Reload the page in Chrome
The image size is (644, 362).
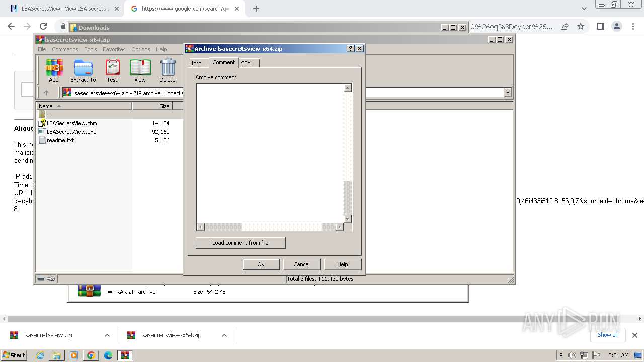[43, 27]
